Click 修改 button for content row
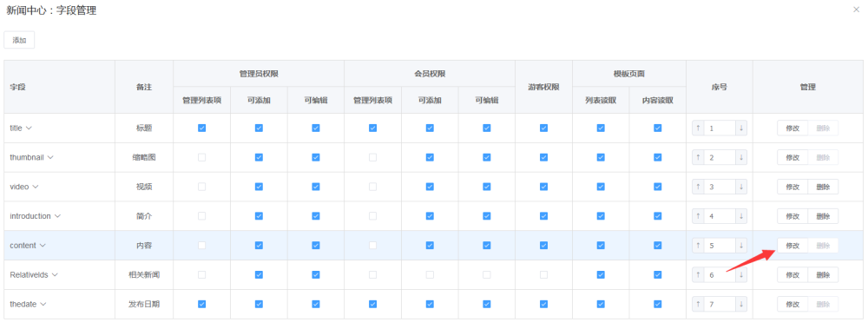This screenshot has width=868, height=329. (x=792, y=246)
